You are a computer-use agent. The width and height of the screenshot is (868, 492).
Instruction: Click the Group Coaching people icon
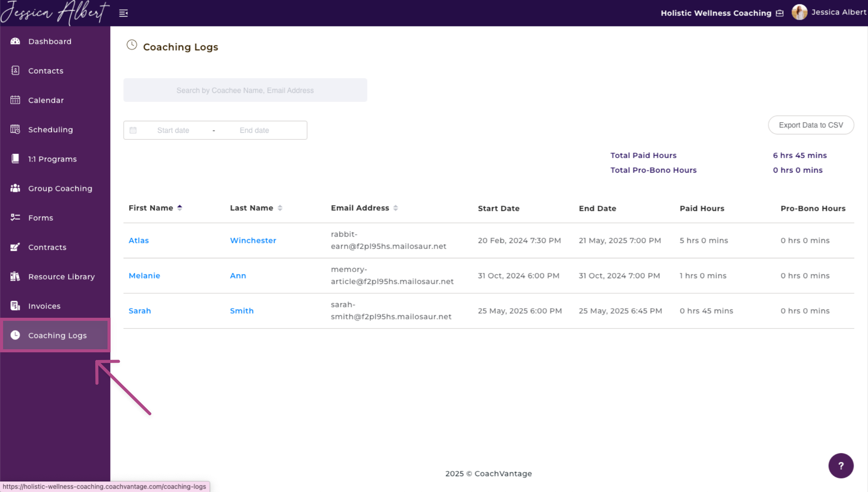15,188
